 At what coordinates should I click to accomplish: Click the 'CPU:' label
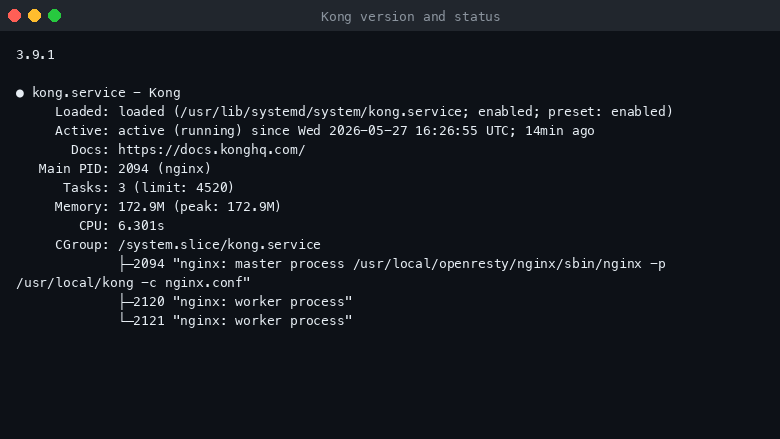click(x=94, y=226)
